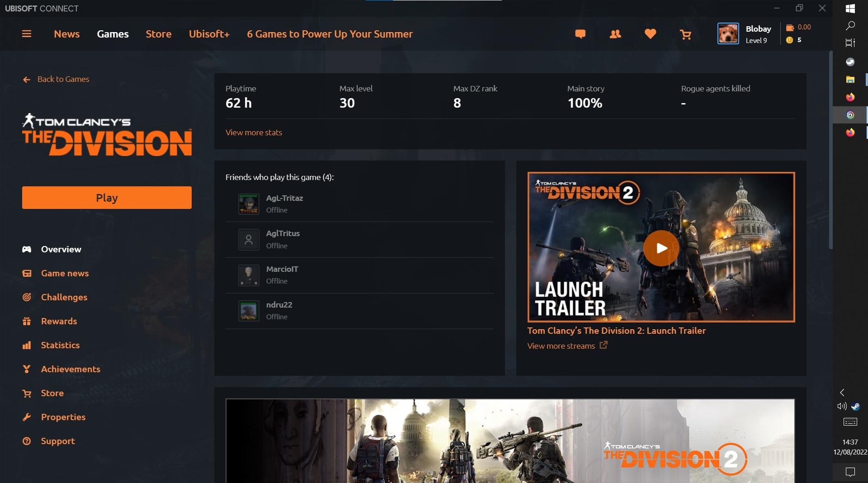Click the back arrow to Games
This screenshot has height=483, width=868.
tap(27, 80)
